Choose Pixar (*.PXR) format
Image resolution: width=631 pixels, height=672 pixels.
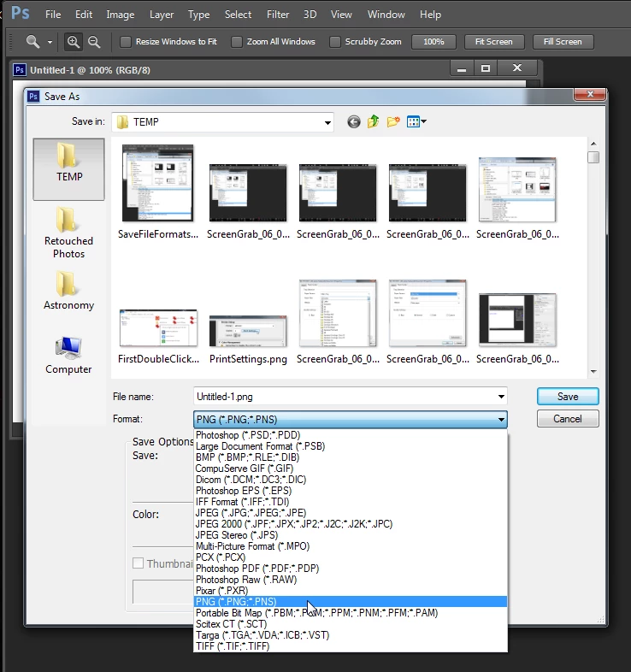(x=351, y=591)
